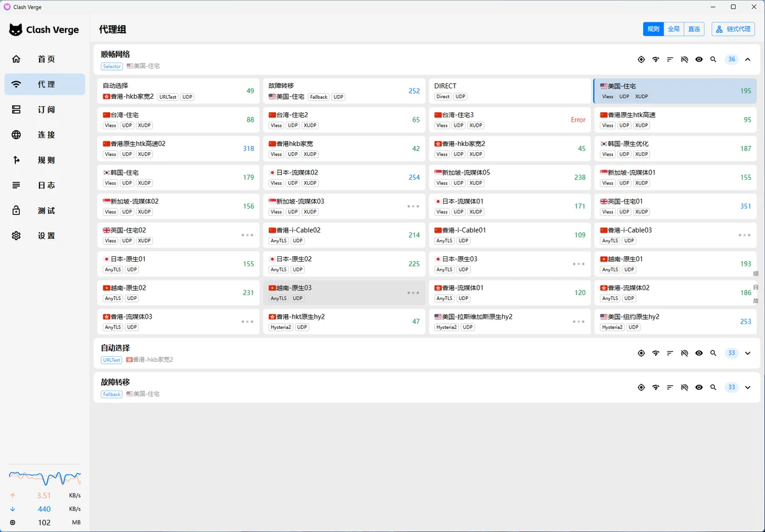Open the 规则 page in the sidebar
The width and height of the screenshot is (765, 532).
click(x=45, y=160)
